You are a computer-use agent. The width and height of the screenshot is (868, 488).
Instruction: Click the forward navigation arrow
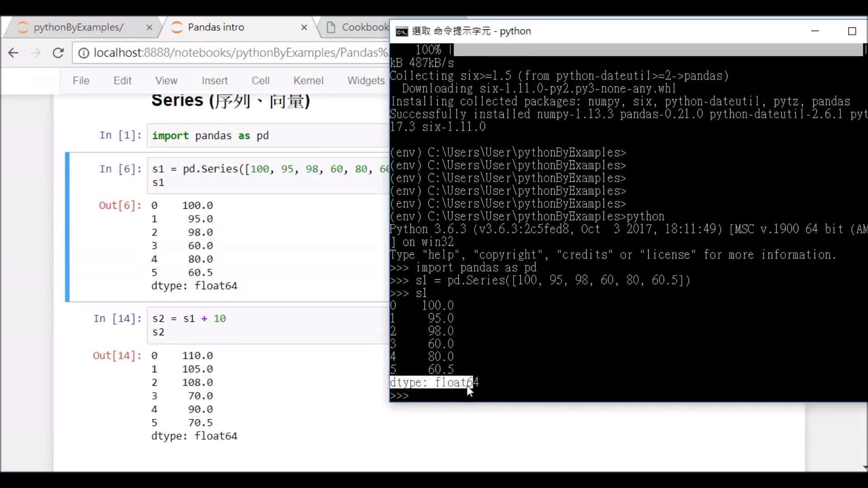coord(36,52)
